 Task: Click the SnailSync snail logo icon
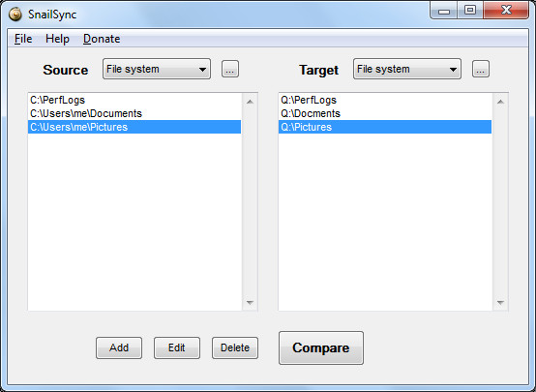click(15, 14)
